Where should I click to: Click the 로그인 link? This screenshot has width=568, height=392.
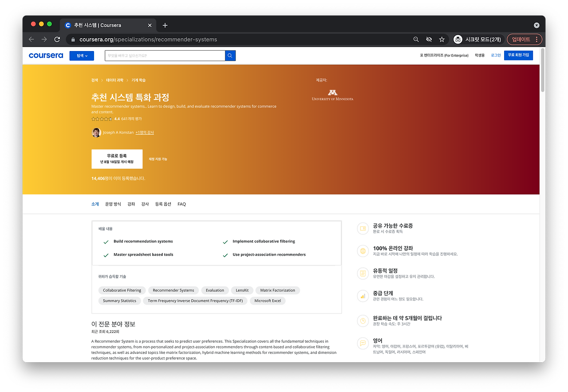tap(496, 55)
